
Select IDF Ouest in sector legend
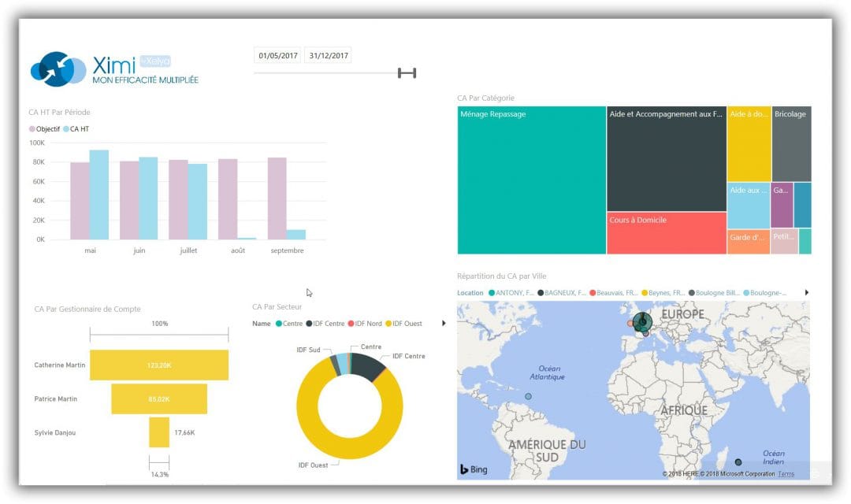[x=403, y=324]
